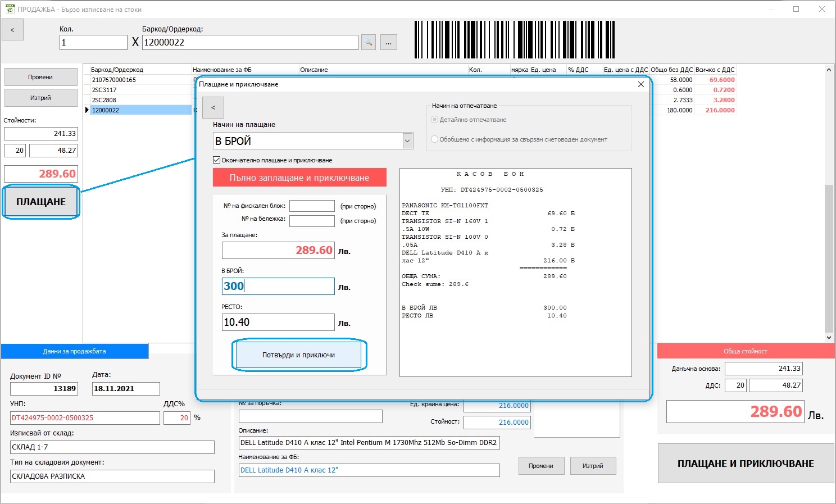Click the Описание column header
This screenshot has width=836, height=504.
click(x=384, y=70)
